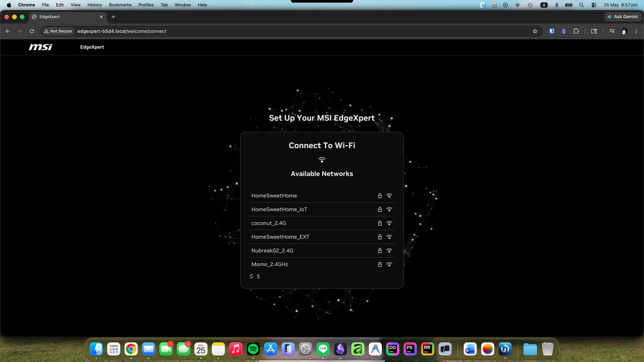Open PhpStorm from the Dock

pyautogui.click(x=410, y=349)
